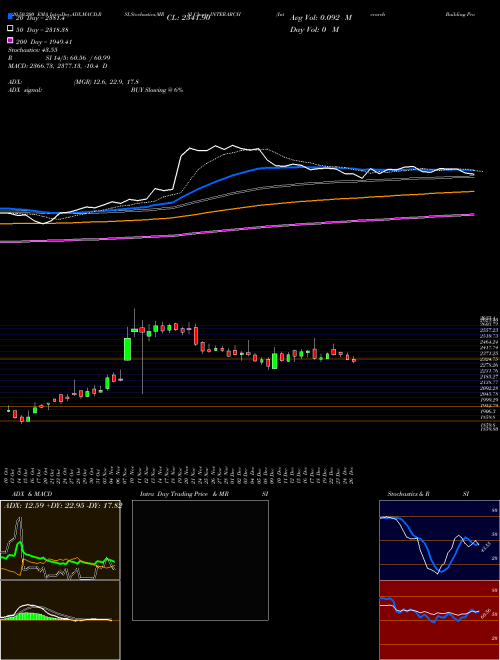Select the 50 Day EMA value label

(x=42, y=30)
